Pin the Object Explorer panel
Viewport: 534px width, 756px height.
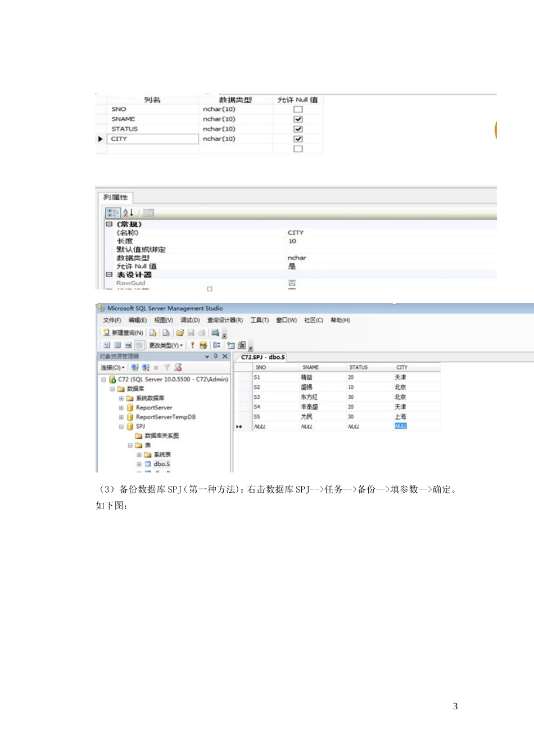click(215, 356)
